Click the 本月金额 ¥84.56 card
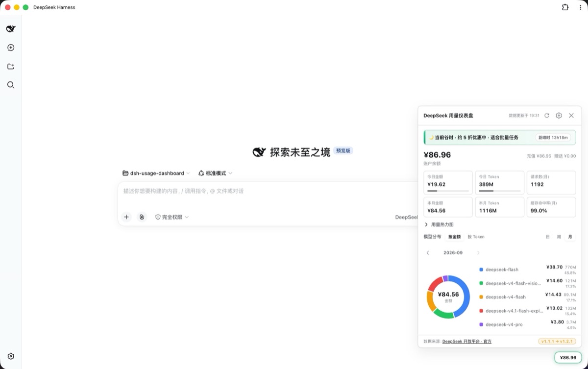588x369 pixels. pyautogui.click(x=448, y=207)
